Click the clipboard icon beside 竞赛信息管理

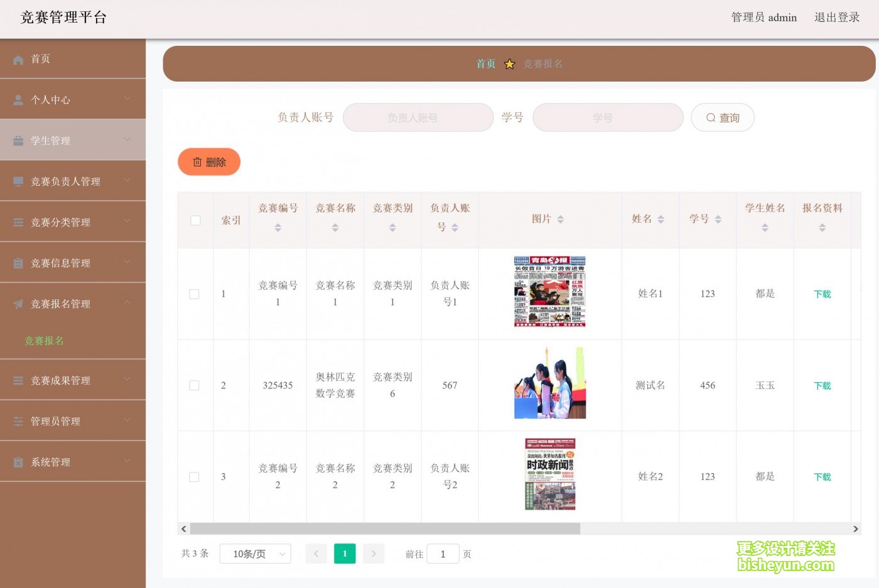point(18,263)
